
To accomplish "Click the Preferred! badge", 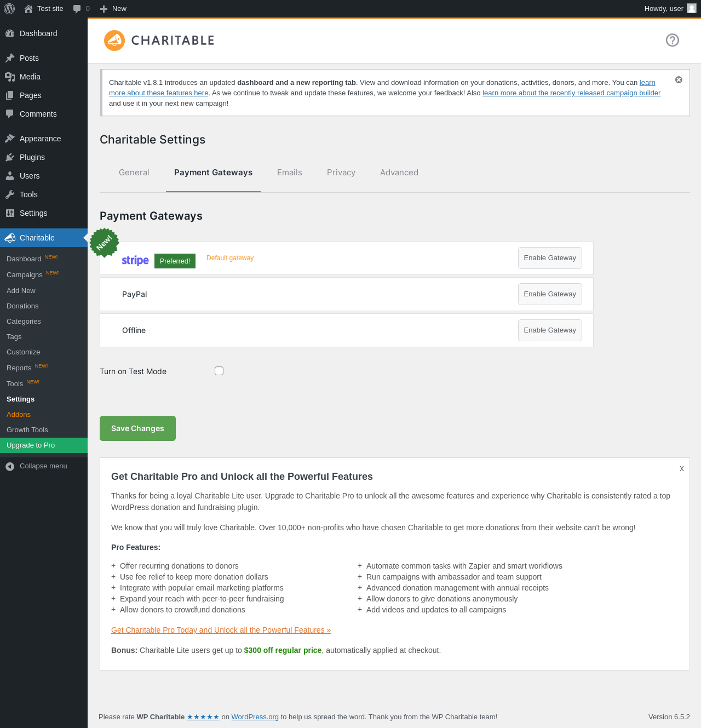I will point(175,261).
